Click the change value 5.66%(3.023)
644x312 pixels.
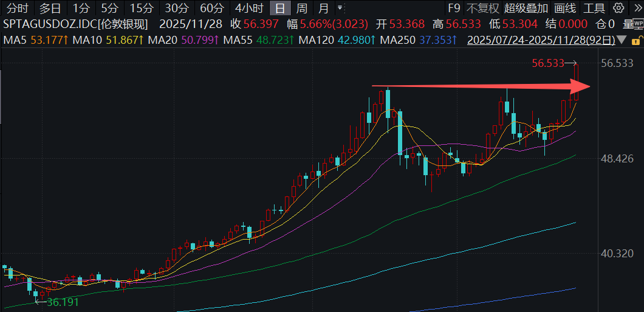point(334,24)
